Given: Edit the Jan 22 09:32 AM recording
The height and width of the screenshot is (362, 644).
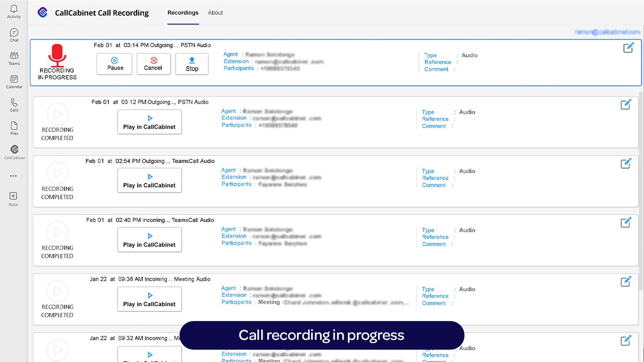Looking at the screenshot, I should point(626,340).
